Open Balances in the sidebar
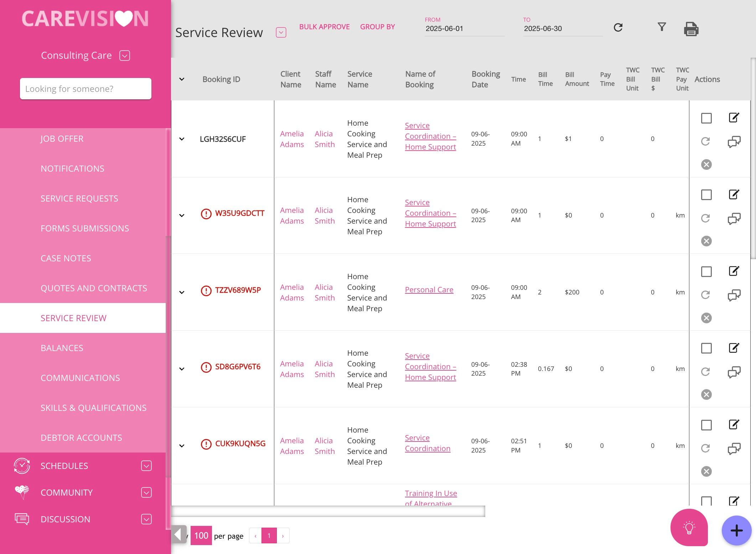Viewport: 756px width, 554px height. point(62,348)
